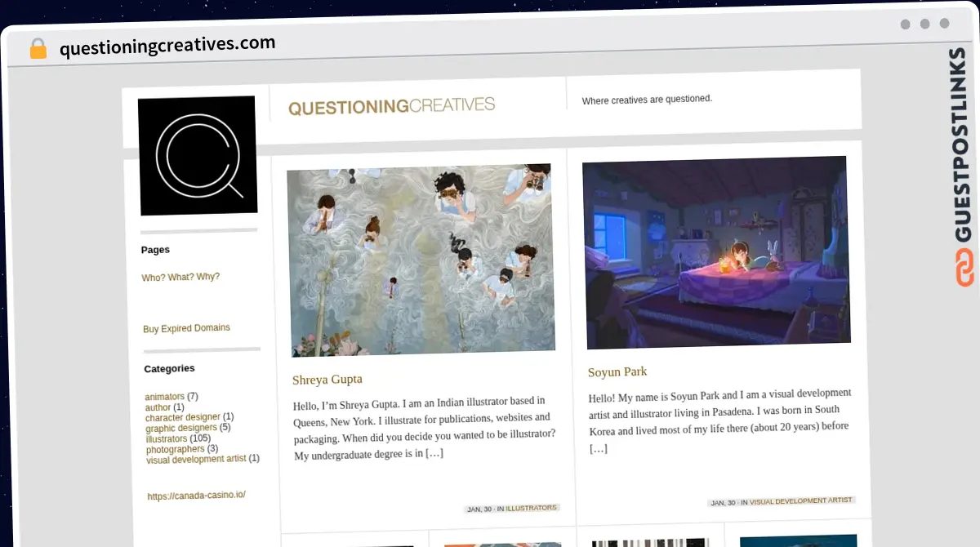Open the Shreya Gupta post title

pyautogui.click(x=327, y=380)
